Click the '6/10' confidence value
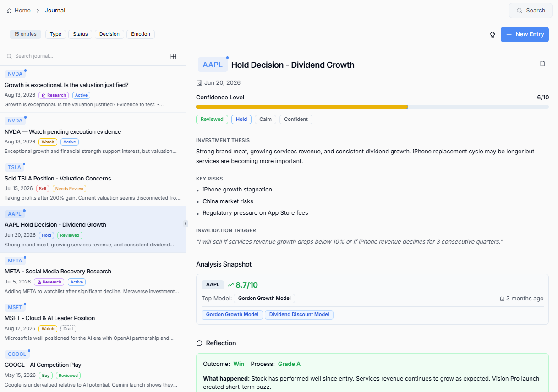Screen dimensions: 558x392 [543, 98]
